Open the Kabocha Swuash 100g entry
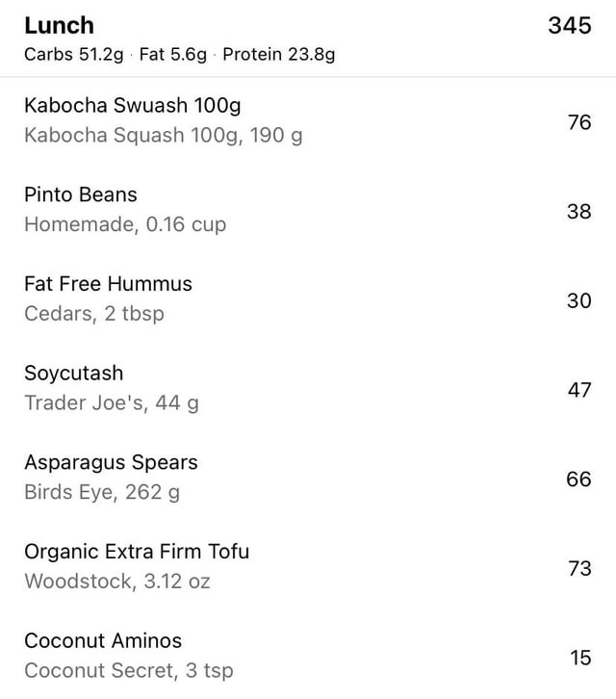Viewport: 616px width, 699px height. (133, 105)
